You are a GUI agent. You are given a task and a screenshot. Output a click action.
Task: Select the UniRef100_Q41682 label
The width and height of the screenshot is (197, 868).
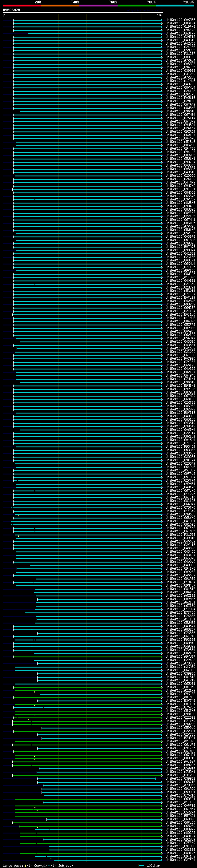coord(180,348)
